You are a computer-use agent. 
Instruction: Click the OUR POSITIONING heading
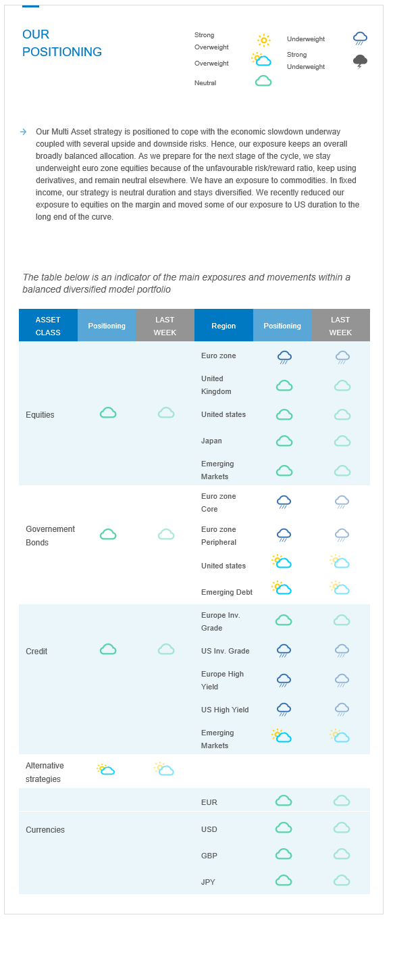62,43
